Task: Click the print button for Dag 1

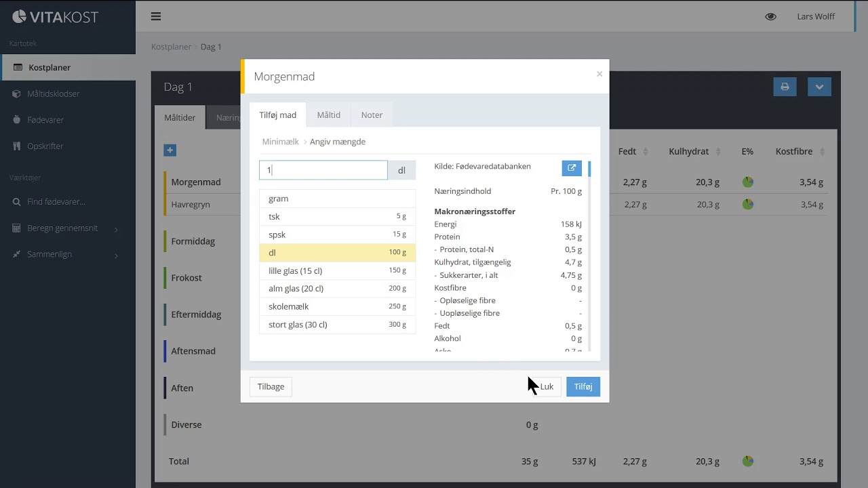Action: (x=785, y=87)
